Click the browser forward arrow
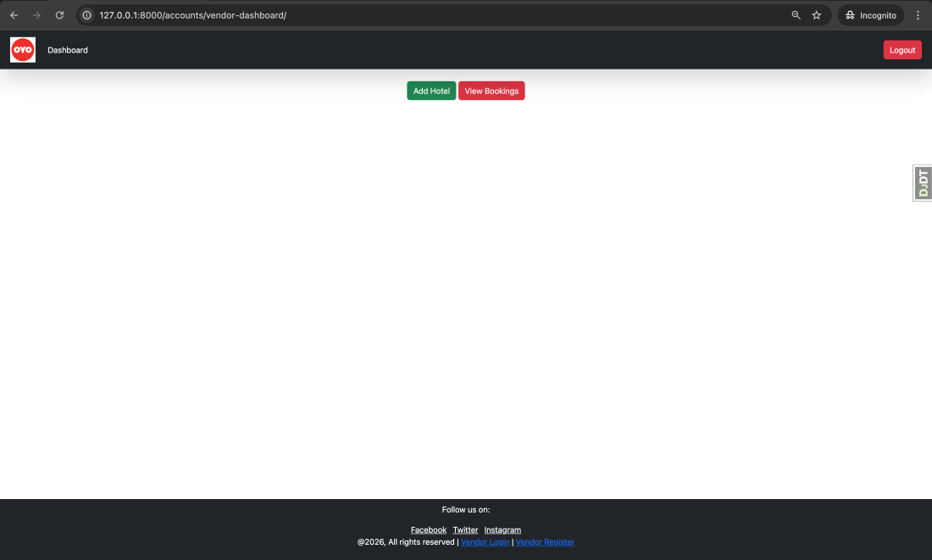The image size is (932, 560). [x=36, y=15]
